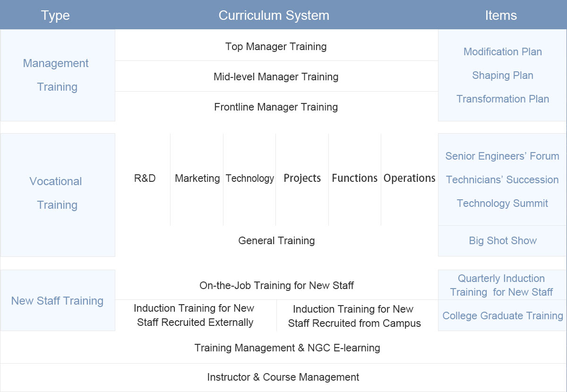Select the Transformation Plan item
Screen dimensions: 567x392
[503, 99]
